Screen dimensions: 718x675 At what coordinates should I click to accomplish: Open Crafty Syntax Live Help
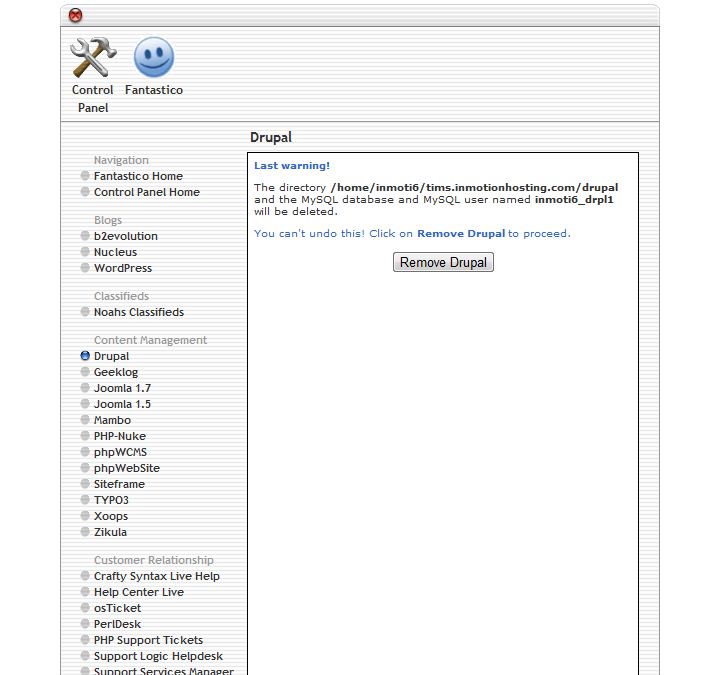[x=157, y=576]
